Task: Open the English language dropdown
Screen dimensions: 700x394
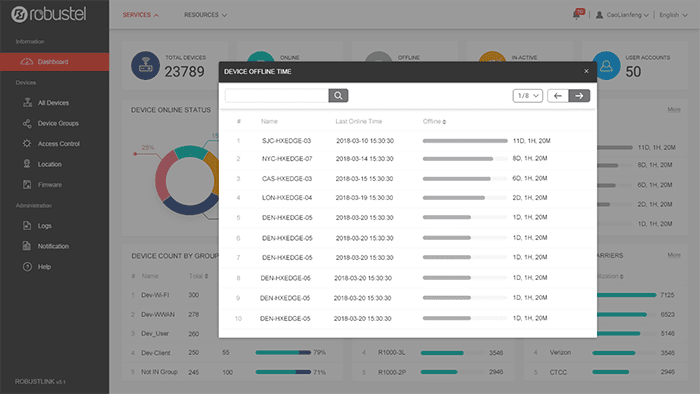Action: click(673, 15)
